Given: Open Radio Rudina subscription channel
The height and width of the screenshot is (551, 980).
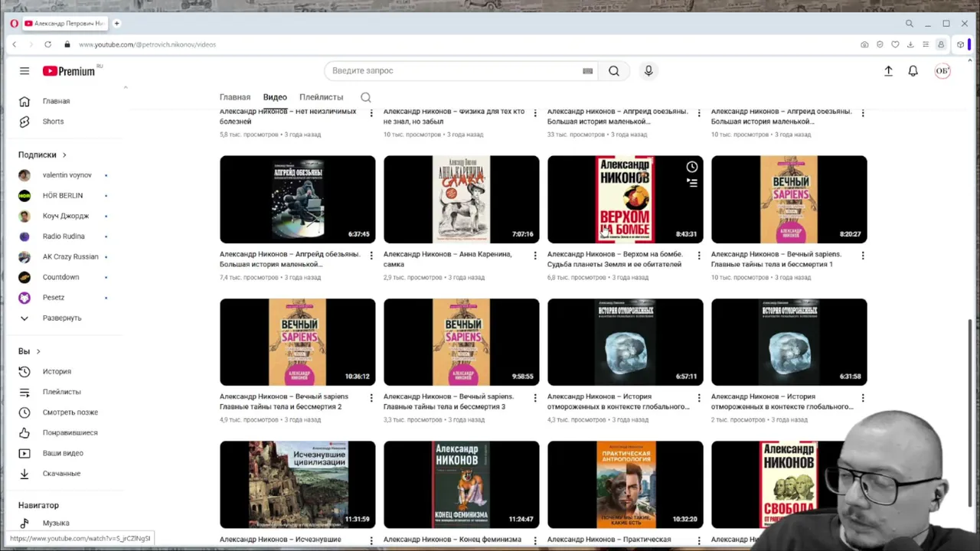Looking at the screenshot, I should coord(64,236).
